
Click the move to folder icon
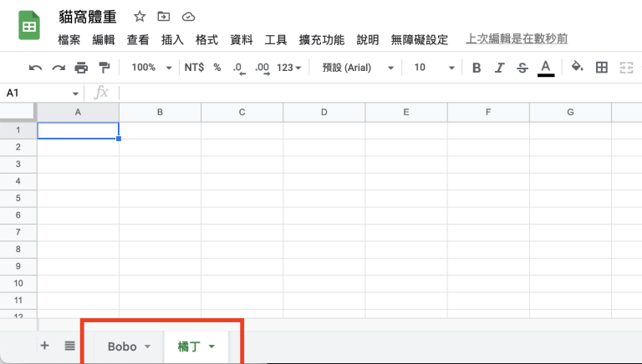[164, 17]
